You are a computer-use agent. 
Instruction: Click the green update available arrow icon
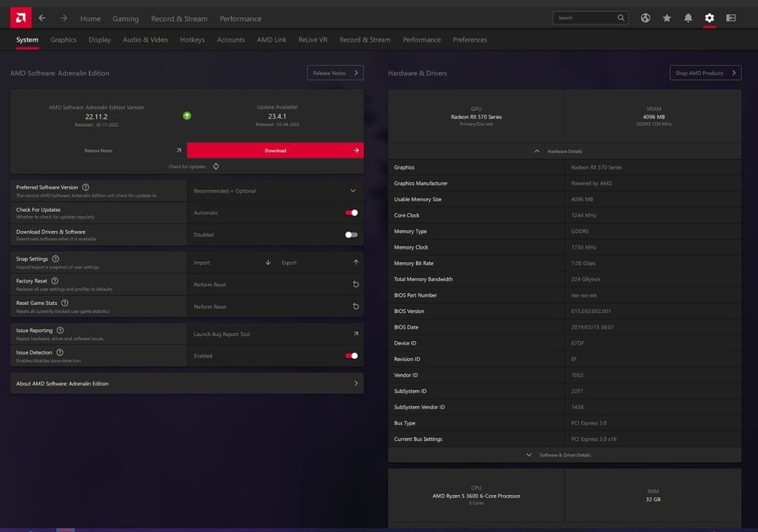(x=187, y=115)
